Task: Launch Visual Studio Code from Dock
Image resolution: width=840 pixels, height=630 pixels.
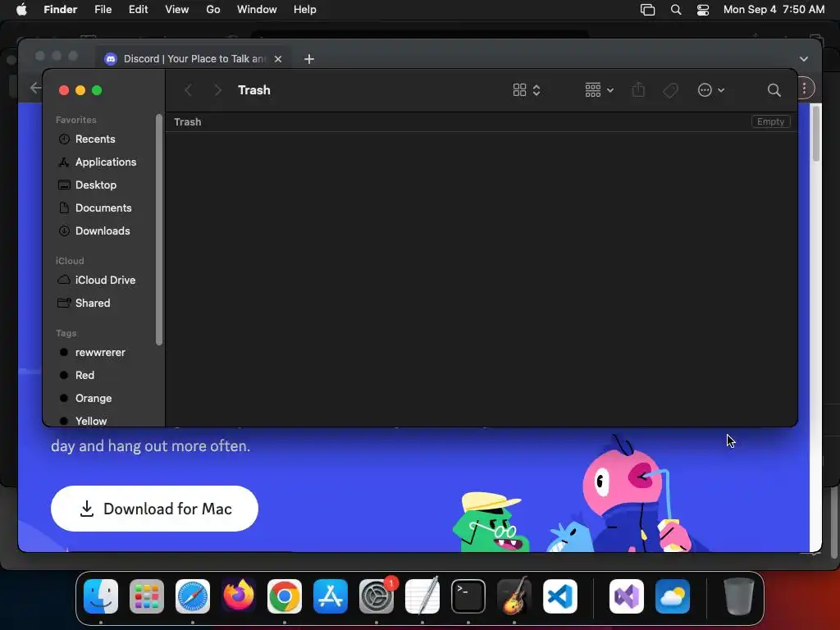Action: [560, 596]
